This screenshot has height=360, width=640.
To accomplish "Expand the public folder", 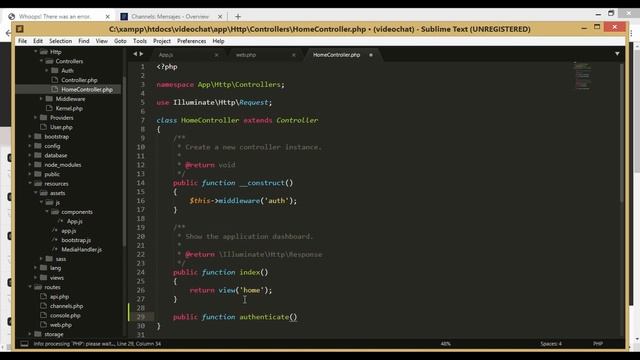I will (30, 174).
